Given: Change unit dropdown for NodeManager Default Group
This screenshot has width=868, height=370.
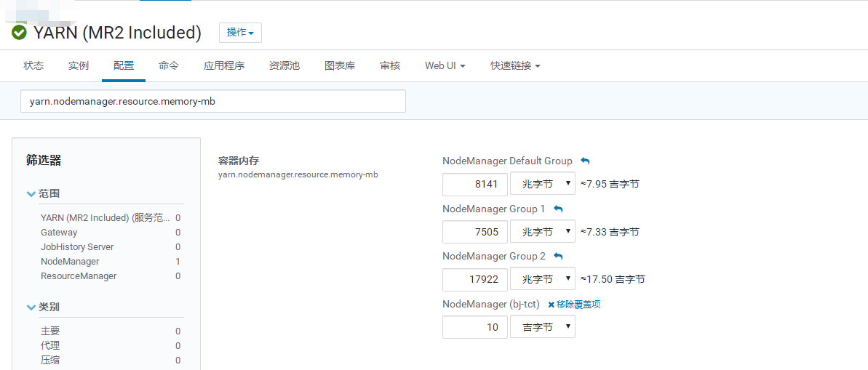Looking at the screenshot, I should (543, 184).
